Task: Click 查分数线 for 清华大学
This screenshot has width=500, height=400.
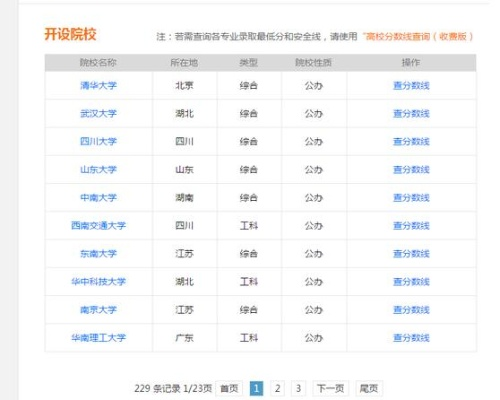Action: (x=411, y=86)
